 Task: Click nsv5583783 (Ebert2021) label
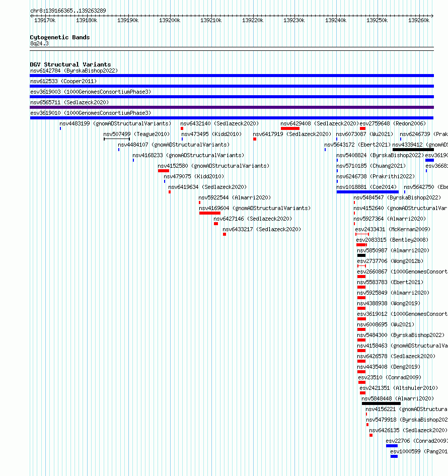coord(391,282)
